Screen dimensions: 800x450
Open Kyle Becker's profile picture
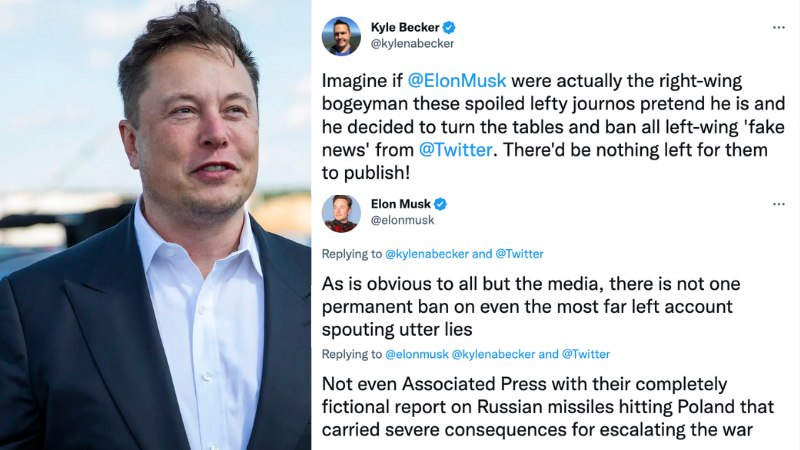point(341,36)
